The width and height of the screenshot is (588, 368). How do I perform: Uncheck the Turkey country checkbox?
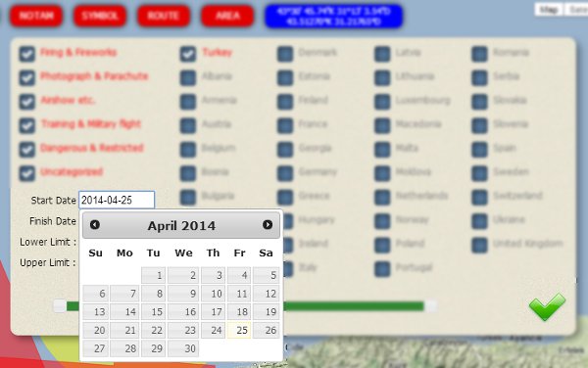tap(188, 54)
